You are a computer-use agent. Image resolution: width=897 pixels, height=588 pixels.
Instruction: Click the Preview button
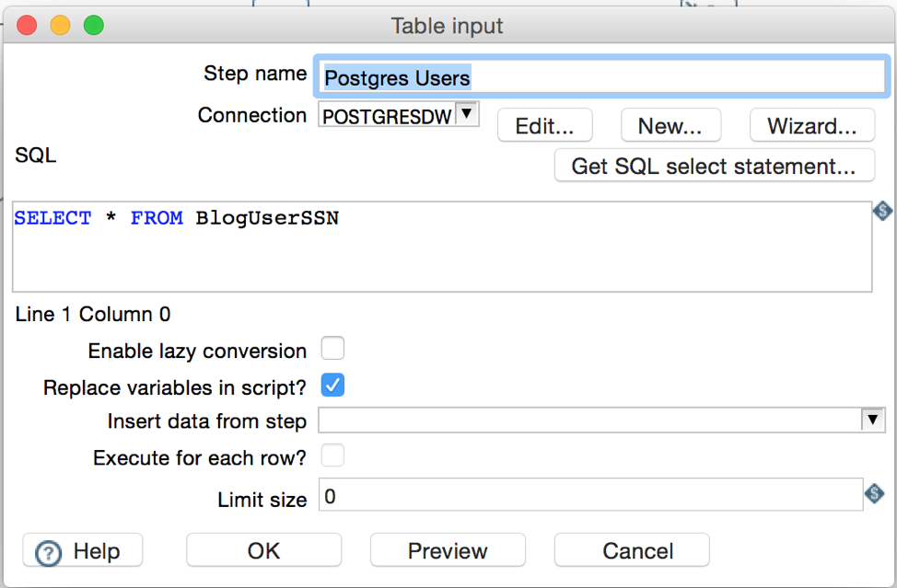pos(448,550)
